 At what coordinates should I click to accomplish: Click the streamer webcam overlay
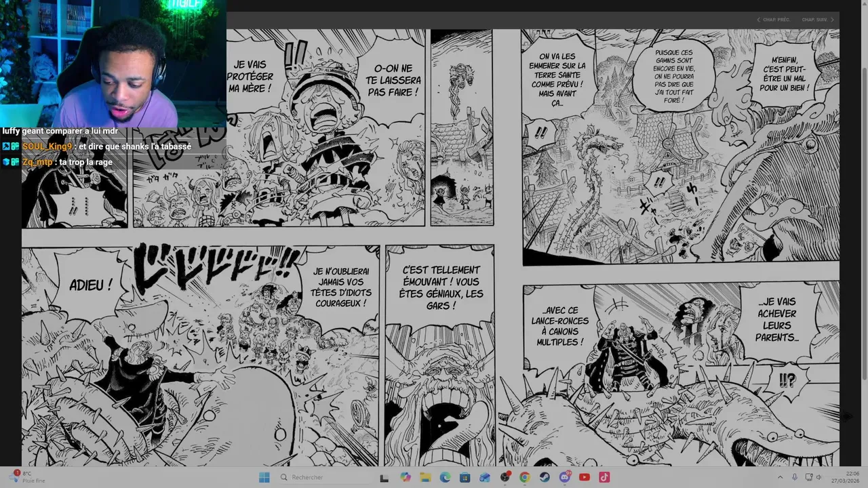pos(113,62)
